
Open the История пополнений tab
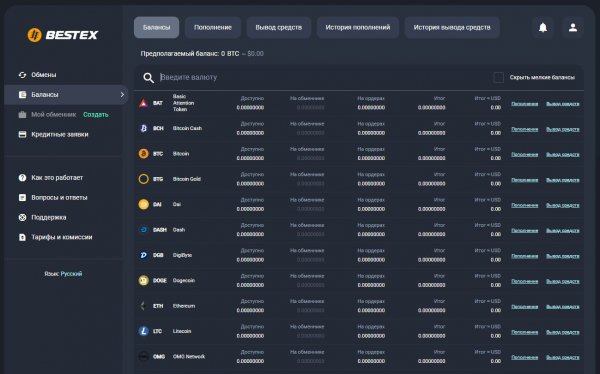358,28
